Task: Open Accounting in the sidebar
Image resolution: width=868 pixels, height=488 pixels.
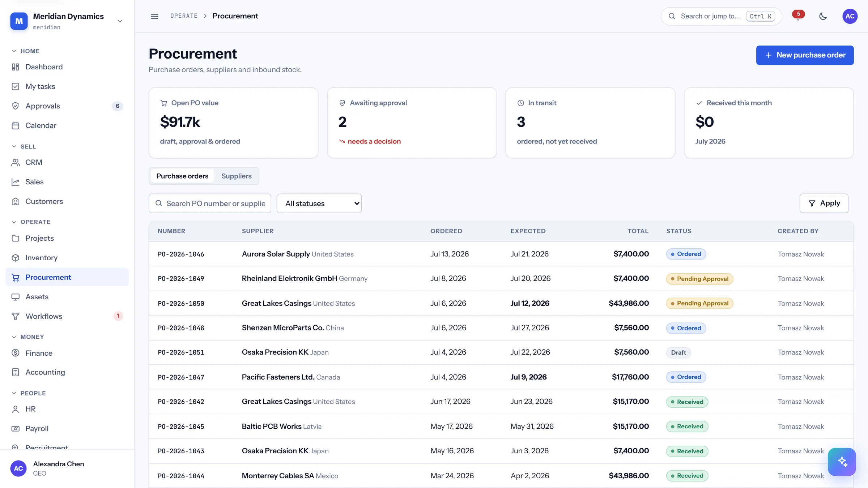Action: coord(67,372)
